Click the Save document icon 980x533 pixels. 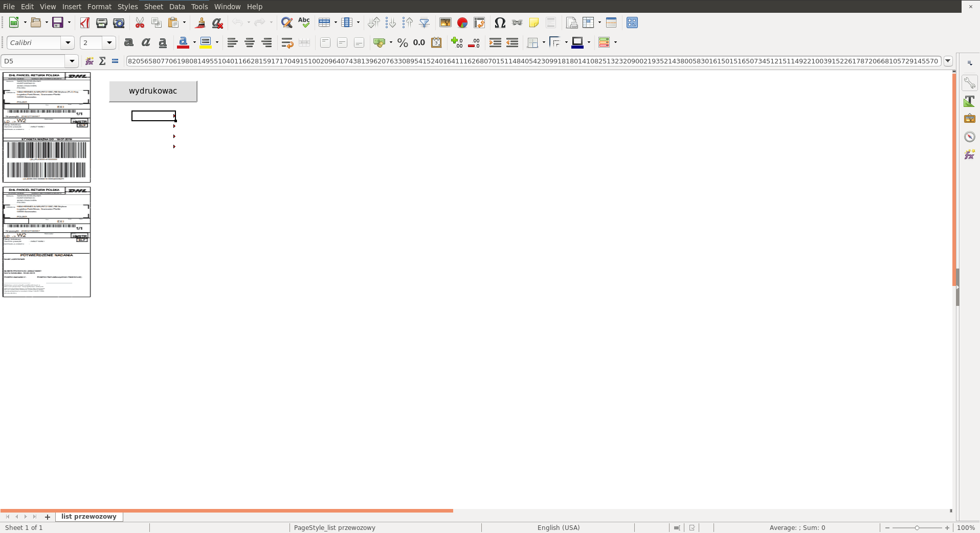(57, 23)
